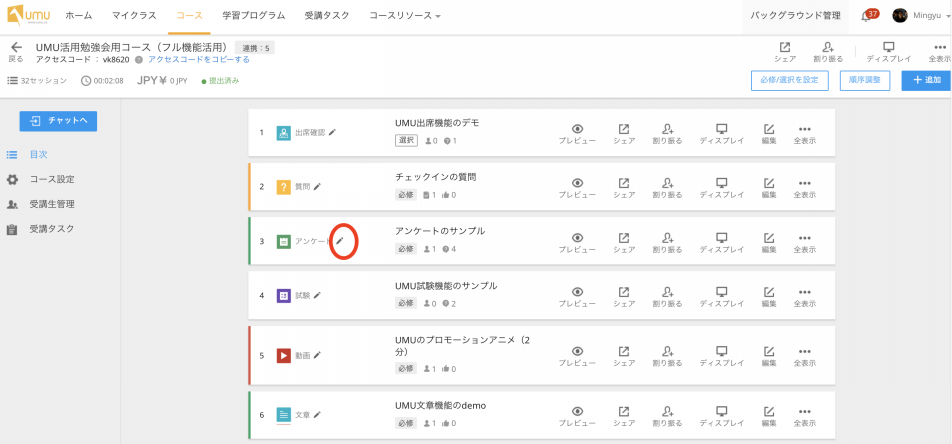Image resolution: width=952 pixels, height=444 pixels.
Task: Click the 試験 session type icon
Action: pyautogui.click(x=284, y=296)
